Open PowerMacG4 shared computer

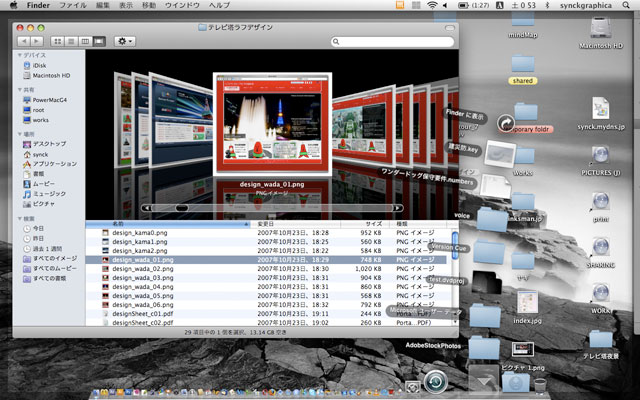(x=45, y=100)
